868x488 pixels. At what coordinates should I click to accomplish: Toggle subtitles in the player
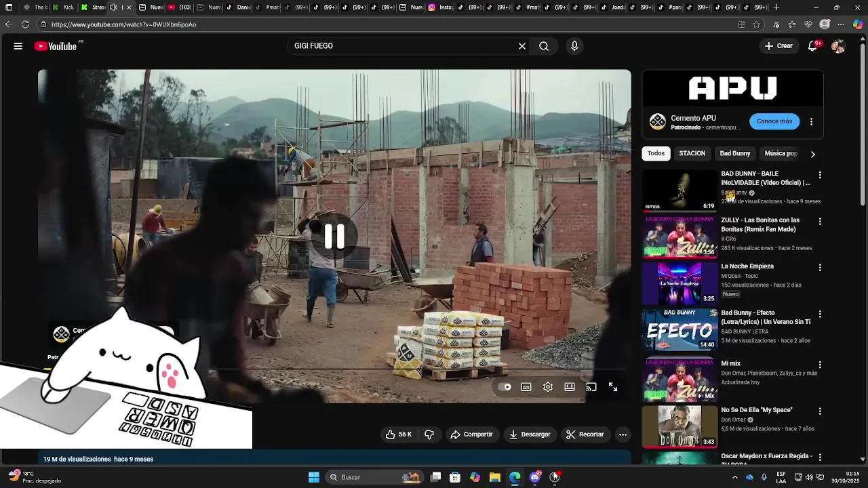pos(526,387)
